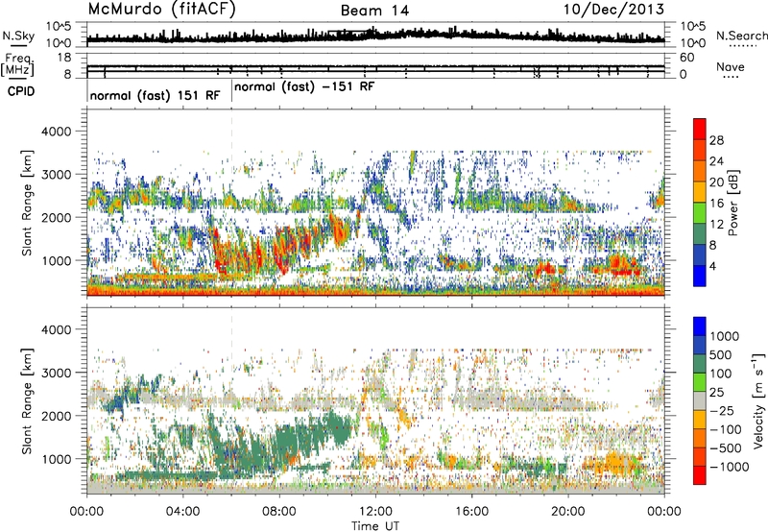Click the 'Velocity [m s⁻¹]' colorbar label

tap(759, 400)
